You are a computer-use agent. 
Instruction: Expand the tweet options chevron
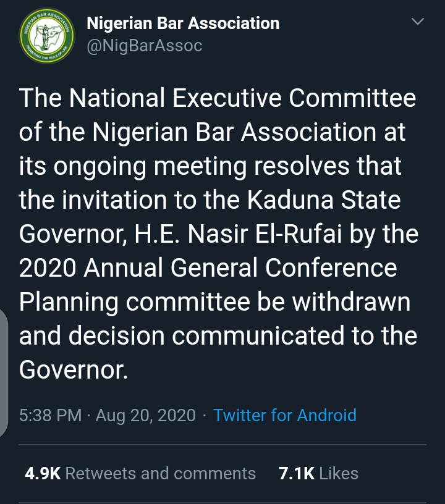pos(418,23)
